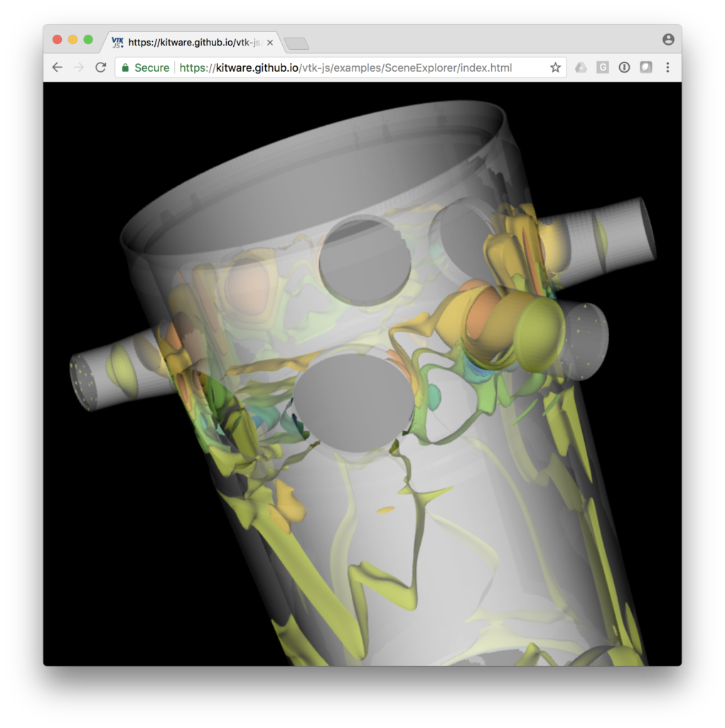View site info via the green Secure label
Viewport: 725px width, 728px height.
[146, 68]
